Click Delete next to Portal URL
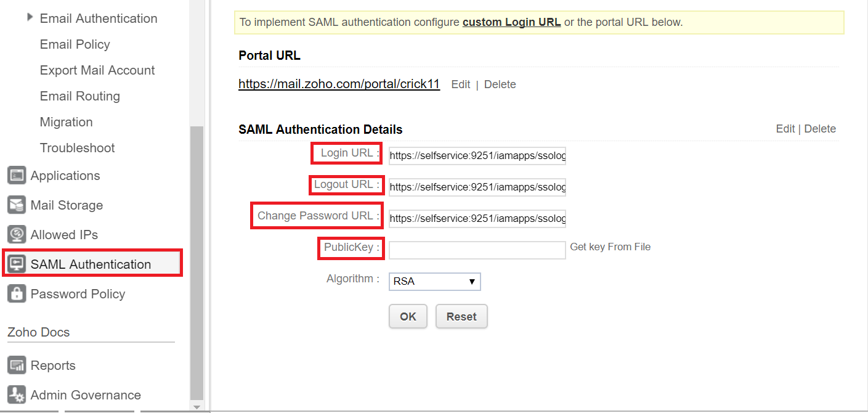 click(x=500, y=84)
